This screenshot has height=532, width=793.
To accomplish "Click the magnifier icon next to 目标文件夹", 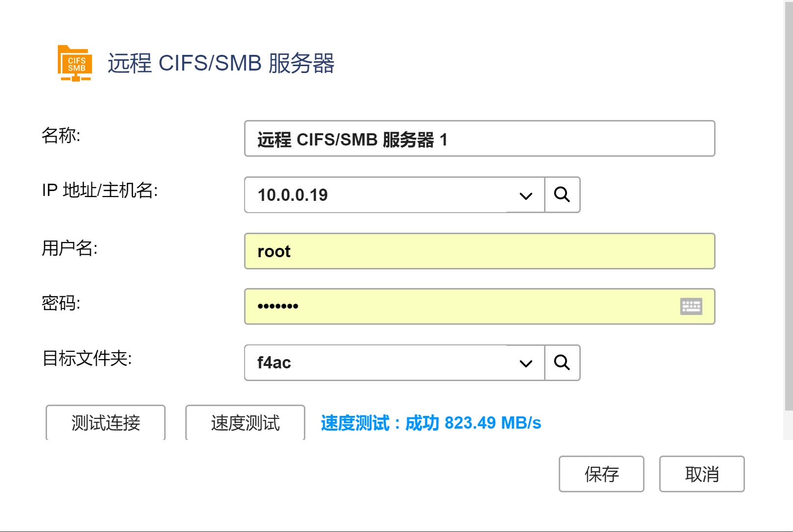I will point(563,363).
